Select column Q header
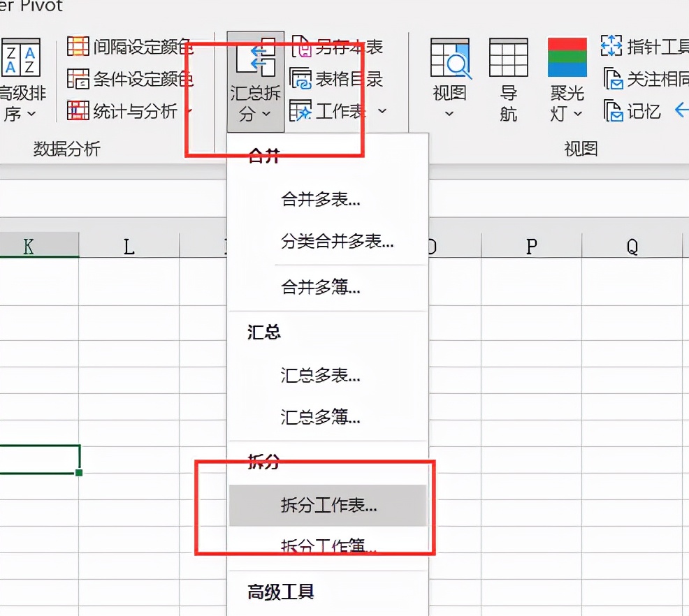Screen dimensions: 689x616 click(x=632, y=246)
